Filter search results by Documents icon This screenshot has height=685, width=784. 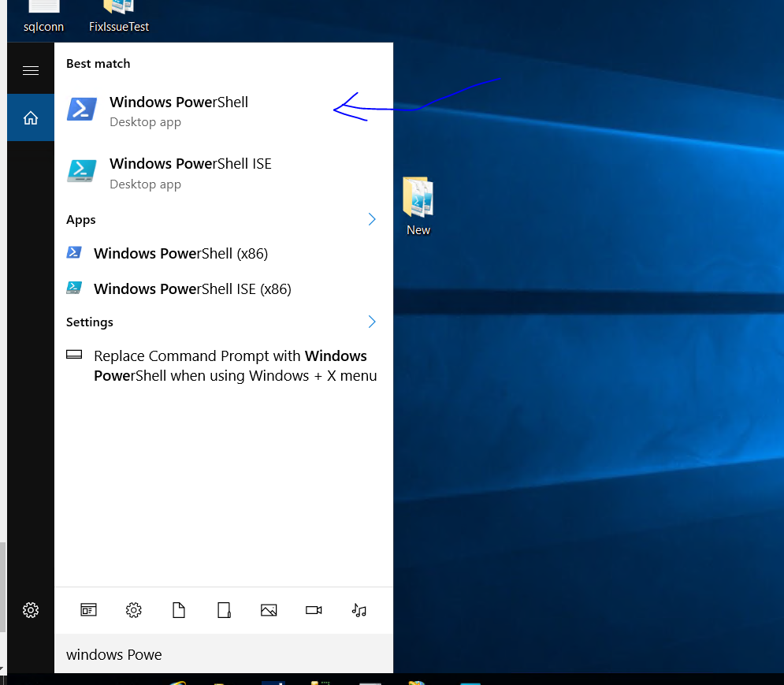(x=179, y=609)
